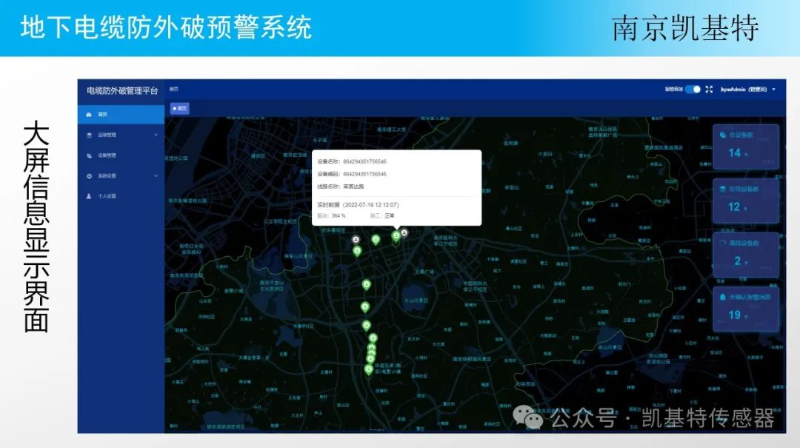Expand the 运维管理 sidebar menu chevron

point(156,135)
